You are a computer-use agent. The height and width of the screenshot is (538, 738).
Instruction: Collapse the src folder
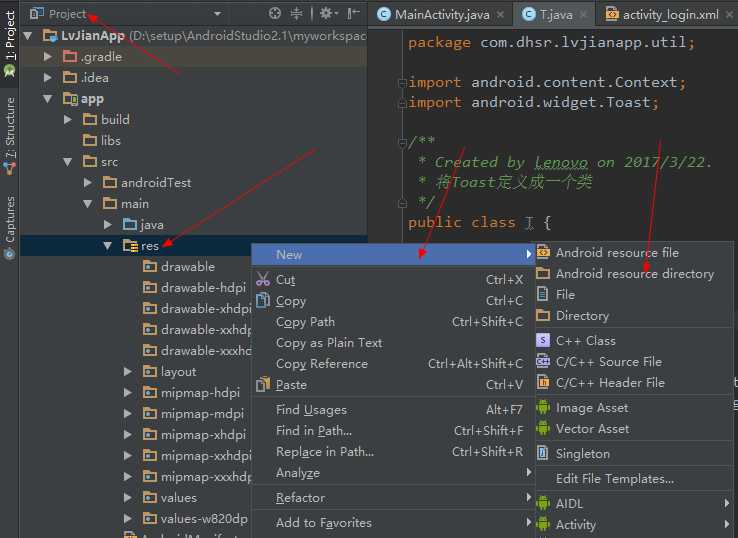click(68, 161)
